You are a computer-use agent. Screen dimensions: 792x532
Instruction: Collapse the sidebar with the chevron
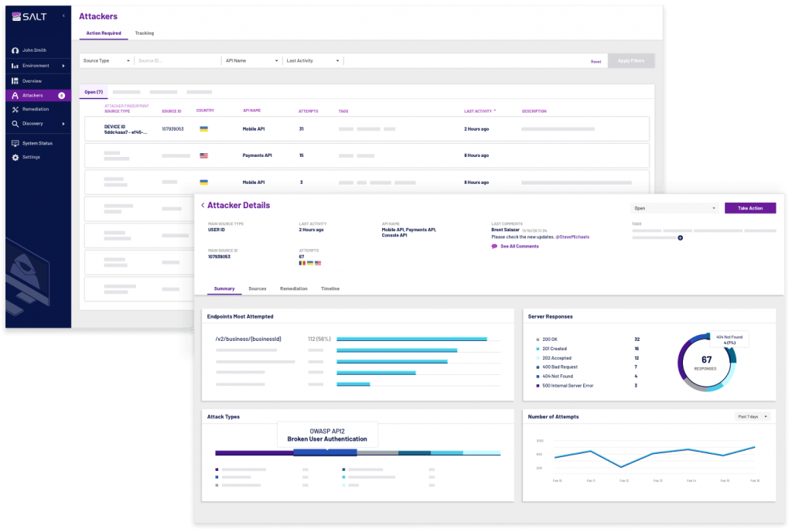pos(63,16)
